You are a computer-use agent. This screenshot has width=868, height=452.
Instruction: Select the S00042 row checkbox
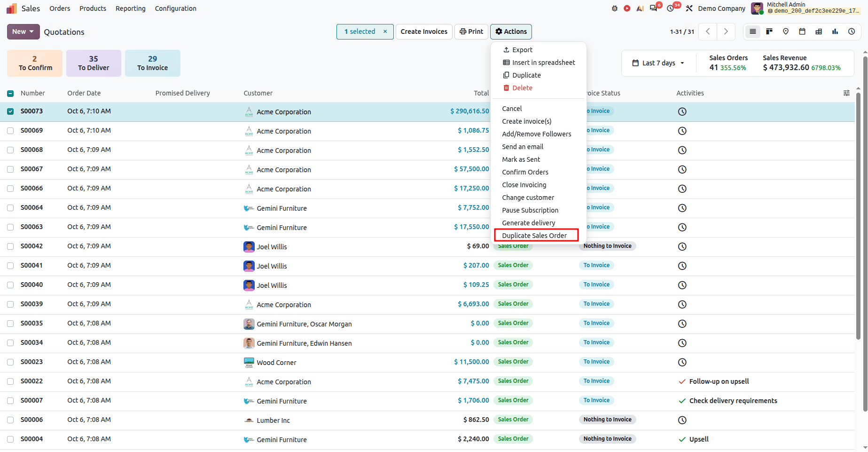point(10,246)
